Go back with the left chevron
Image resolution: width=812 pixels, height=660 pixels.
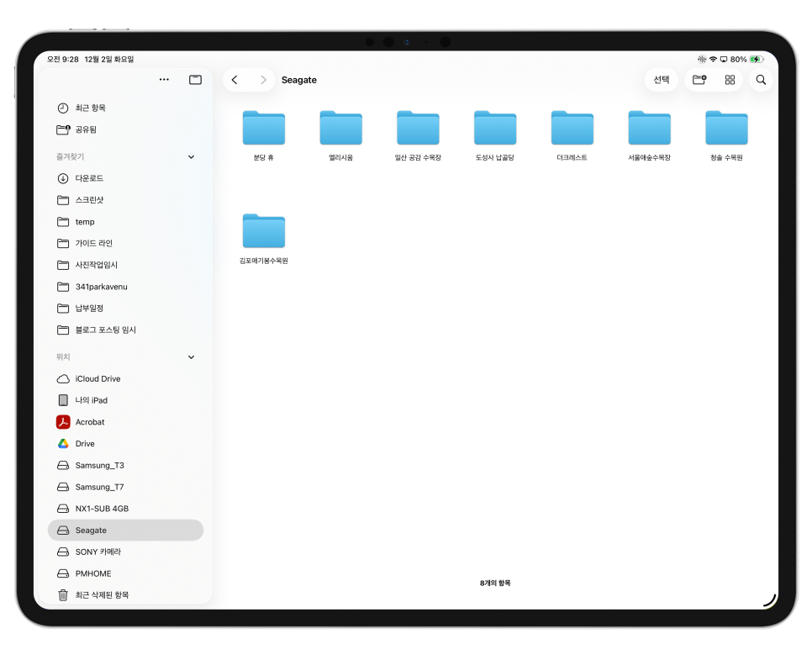coord(235,80)
